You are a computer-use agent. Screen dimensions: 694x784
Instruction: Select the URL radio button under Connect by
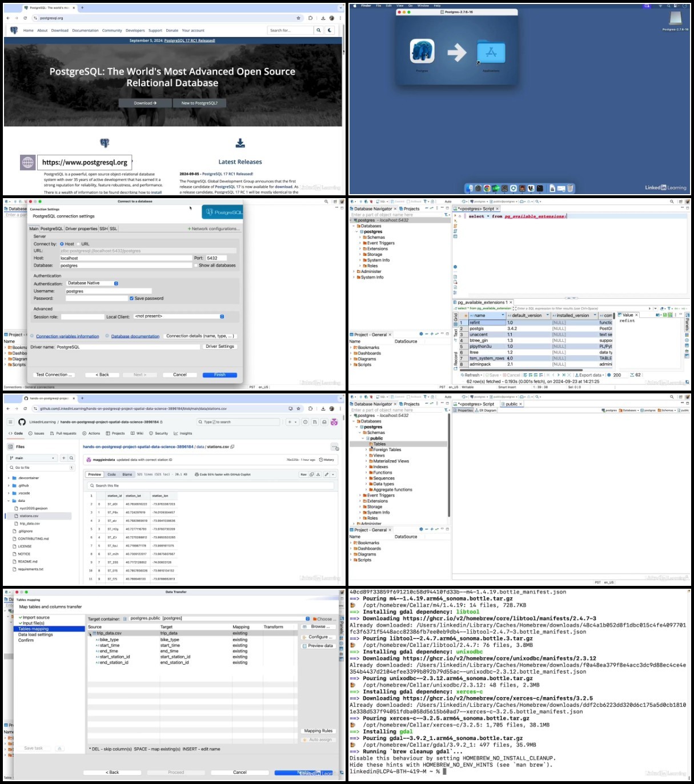pos(78,244)
